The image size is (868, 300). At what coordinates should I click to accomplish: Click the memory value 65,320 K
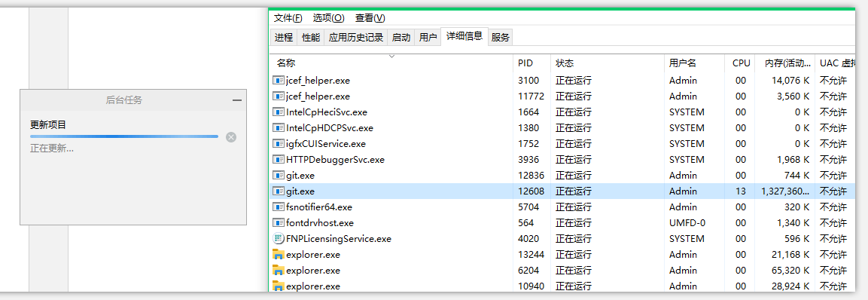[x=790, y=271]
